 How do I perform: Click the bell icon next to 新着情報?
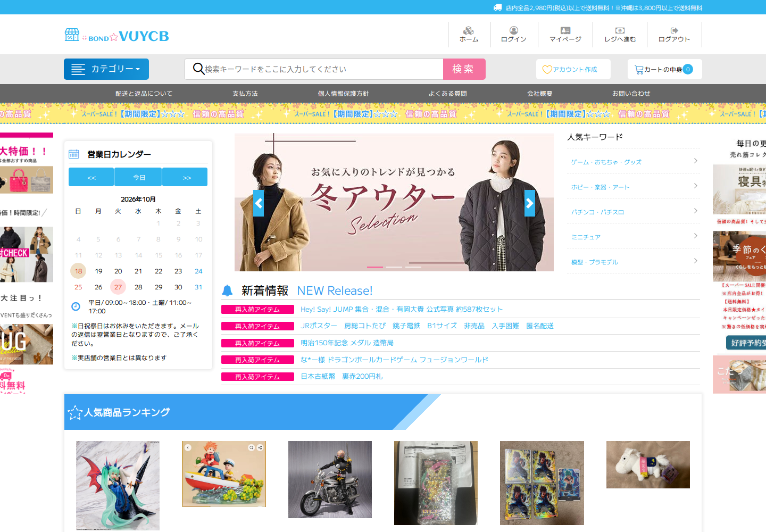[227, 290]
